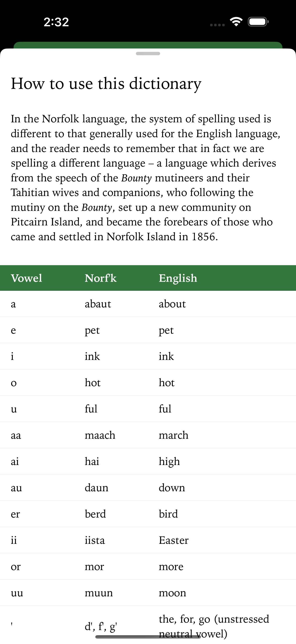The image size is (296, 644).
Task: Tap the maach Norf'k word
Action: coord(100,435)
